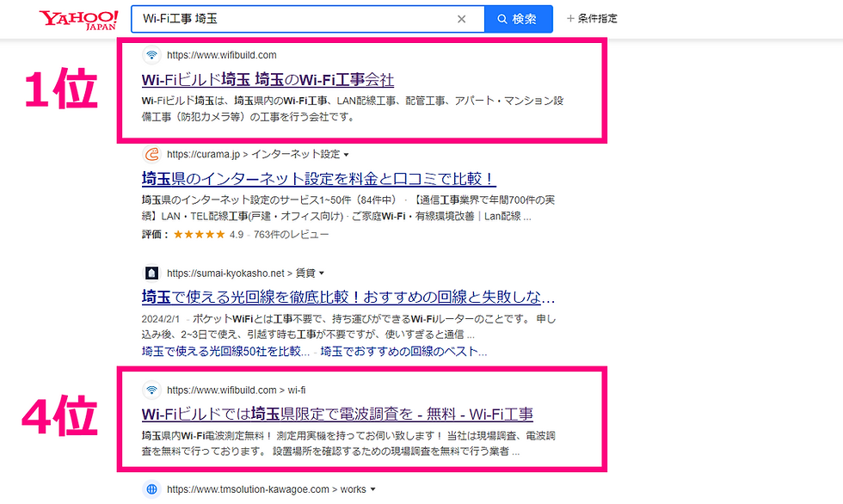Click the 763件のレビュー rating text

click(x=291, y=235)
